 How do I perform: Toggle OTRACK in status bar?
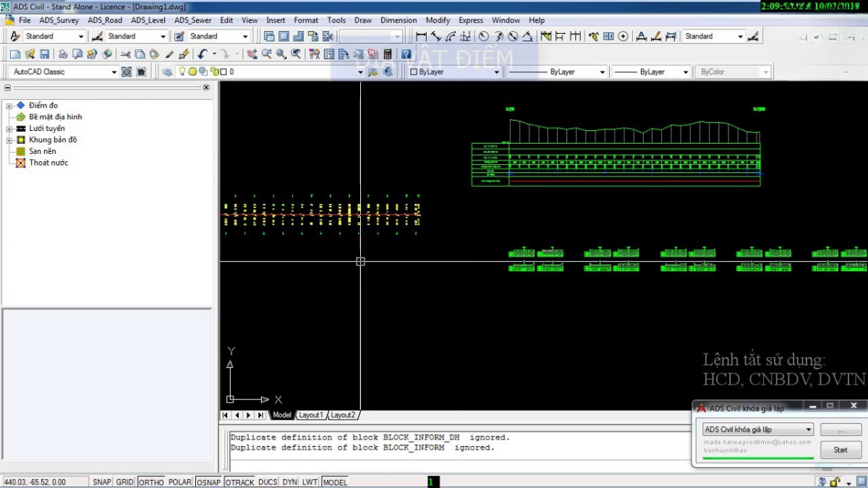click(239, 482)
